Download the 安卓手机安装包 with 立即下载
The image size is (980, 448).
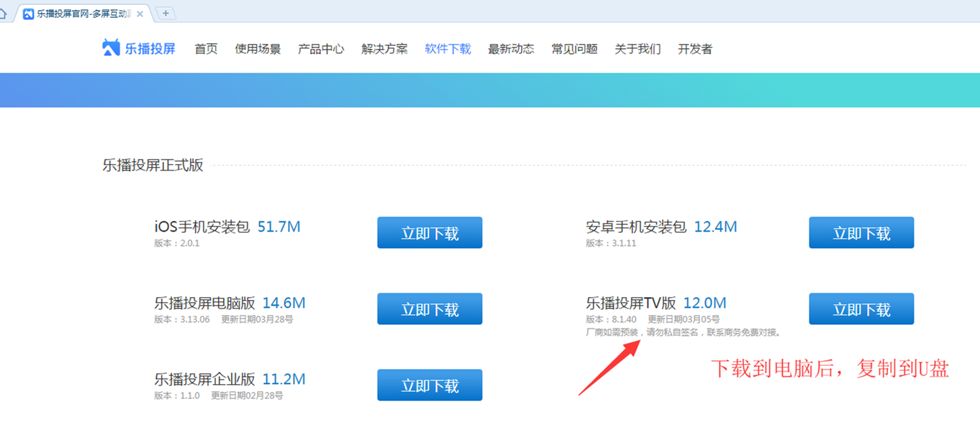(x=861, y=233)
